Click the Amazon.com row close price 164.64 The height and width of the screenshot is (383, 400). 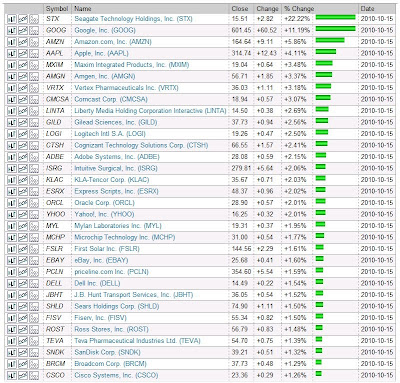click(x=241, y=42)
